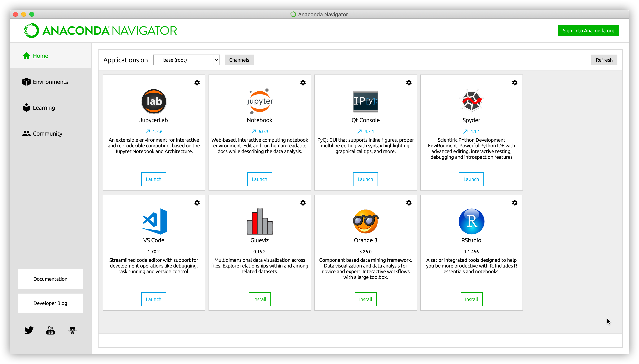Launch the Spyder application

(471, 179)
